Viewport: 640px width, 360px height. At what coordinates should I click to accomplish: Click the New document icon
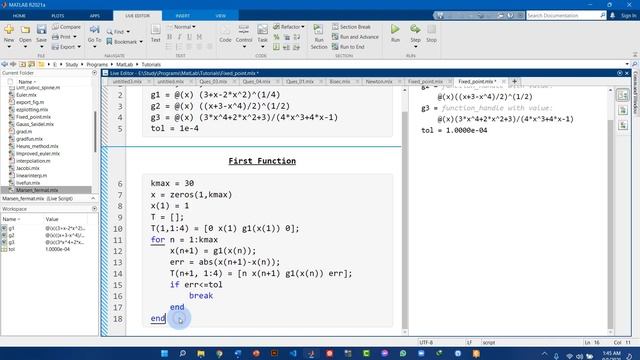[9, 30]
